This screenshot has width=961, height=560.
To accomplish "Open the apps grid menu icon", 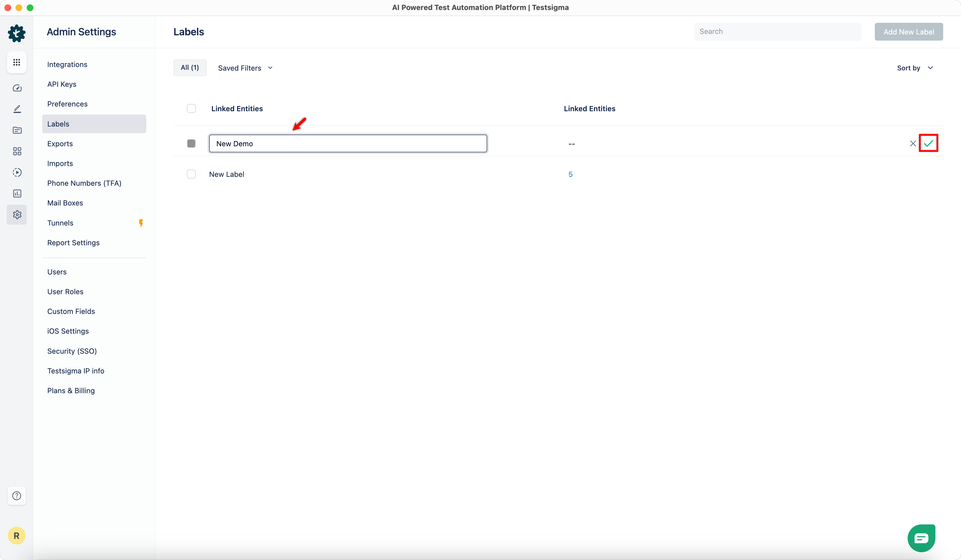I will point(16,62).
